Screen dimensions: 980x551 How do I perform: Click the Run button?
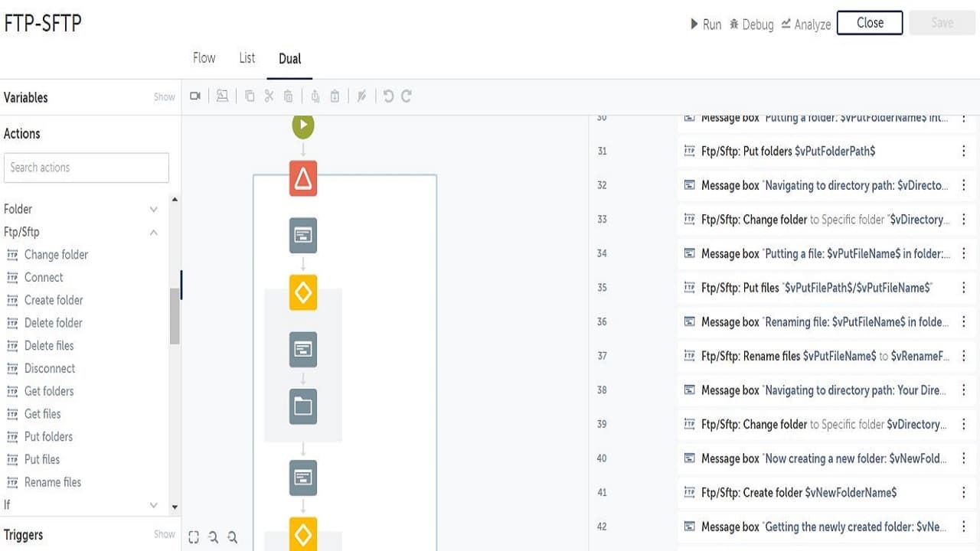[x=706, y=24]
